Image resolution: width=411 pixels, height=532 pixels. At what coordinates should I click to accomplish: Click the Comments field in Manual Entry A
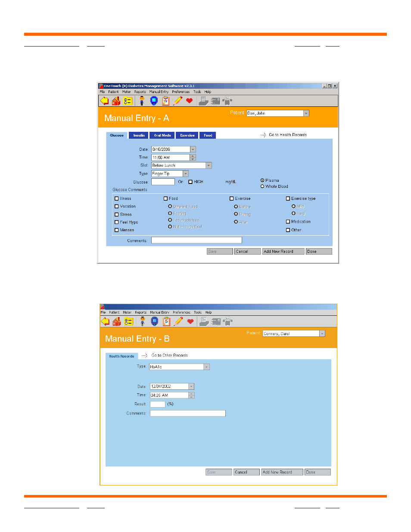196,240
